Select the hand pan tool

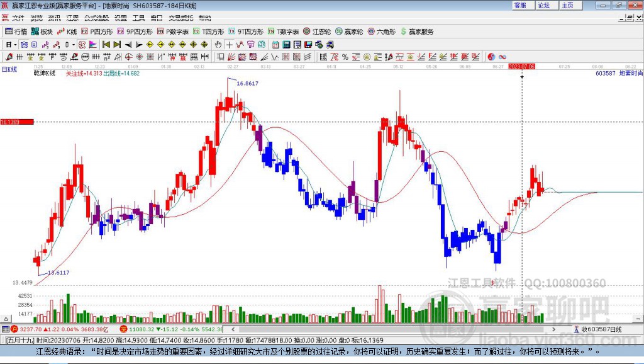click(218, 45)
